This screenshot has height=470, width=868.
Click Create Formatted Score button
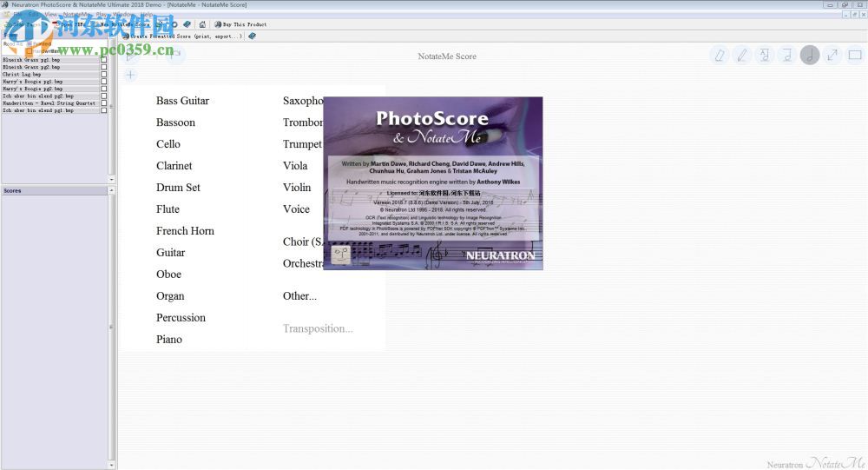182,36
